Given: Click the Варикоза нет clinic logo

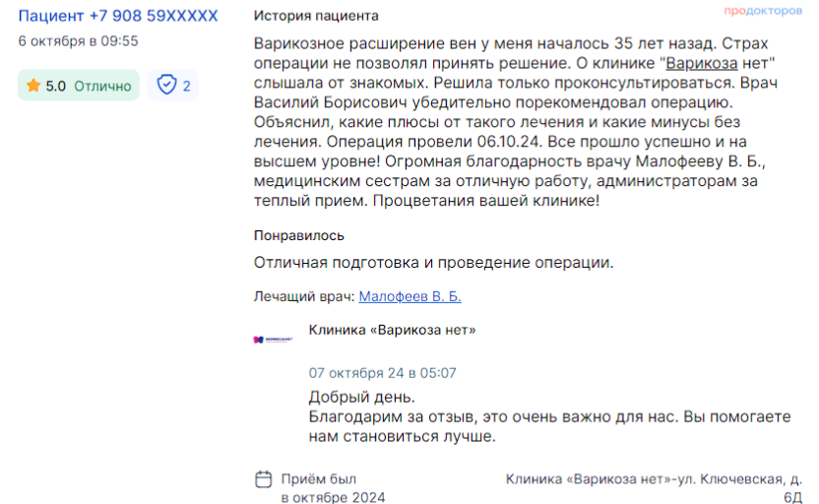Looking at the screenshot, I should [x=273, y=340].
